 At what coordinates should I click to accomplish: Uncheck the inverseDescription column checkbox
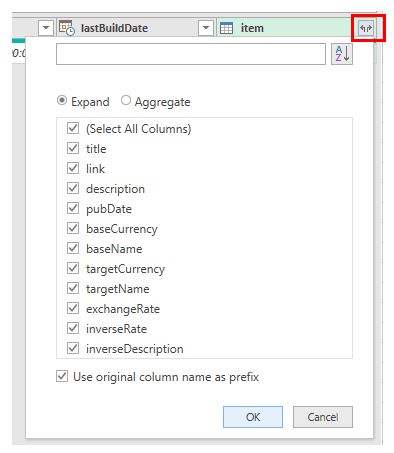point(73,348)
